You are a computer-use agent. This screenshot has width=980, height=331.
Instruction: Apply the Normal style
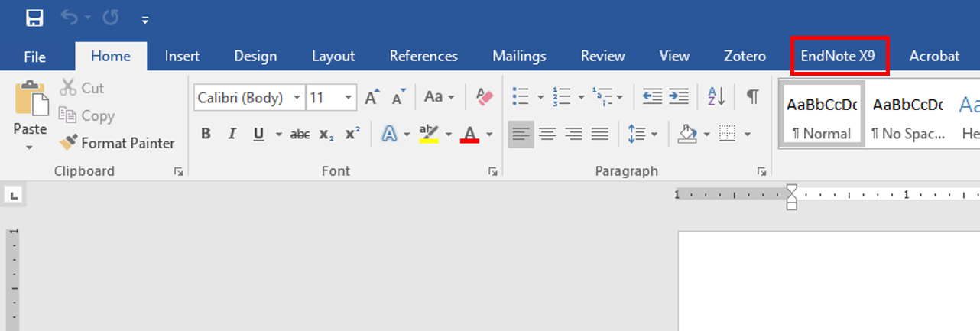pos(821,113)
